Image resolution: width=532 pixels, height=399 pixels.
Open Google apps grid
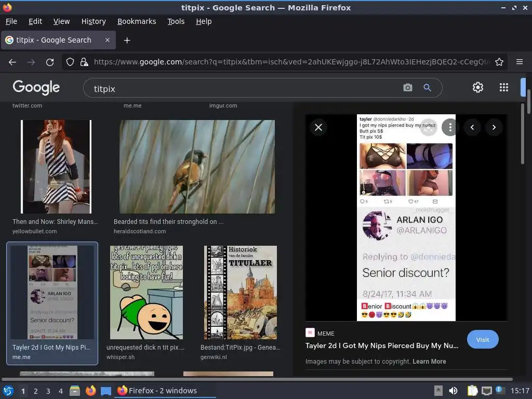pyautogui.click(x=504, y=87)
